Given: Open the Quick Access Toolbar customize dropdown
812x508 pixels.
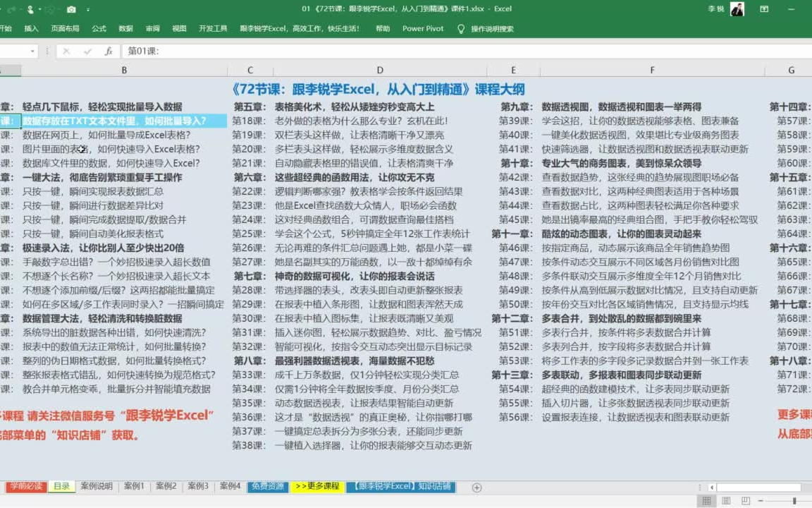Looking at the screenshot, I should point(88,9).
